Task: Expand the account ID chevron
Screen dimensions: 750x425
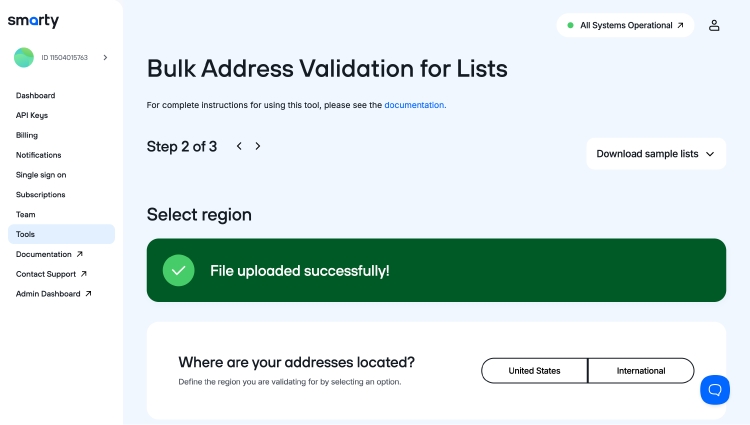Action: tap(105, 58)
